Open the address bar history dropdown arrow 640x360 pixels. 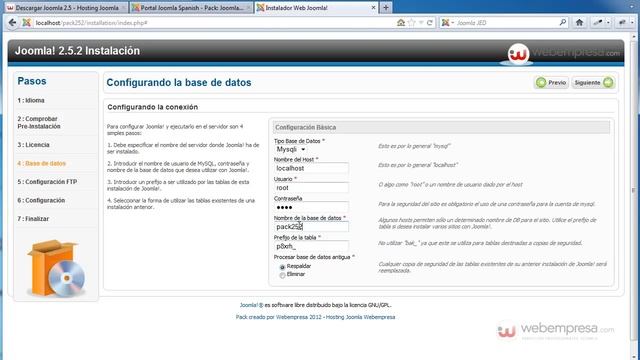(x=421, y=23)
